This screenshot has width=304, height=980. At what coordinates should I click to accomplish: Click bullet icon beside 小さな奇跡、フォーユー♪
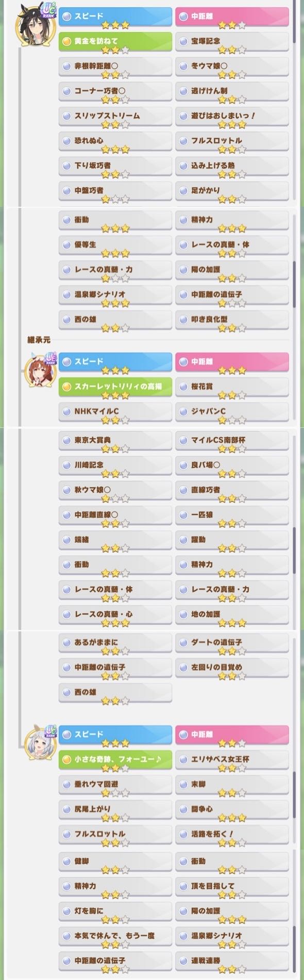pos(66,759)
